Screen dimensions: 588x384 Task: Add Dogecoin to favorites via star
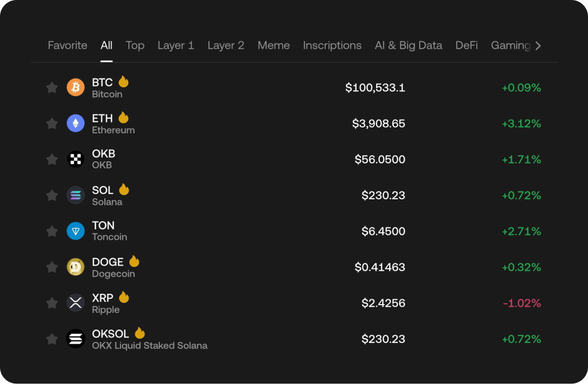coord(51,267)
